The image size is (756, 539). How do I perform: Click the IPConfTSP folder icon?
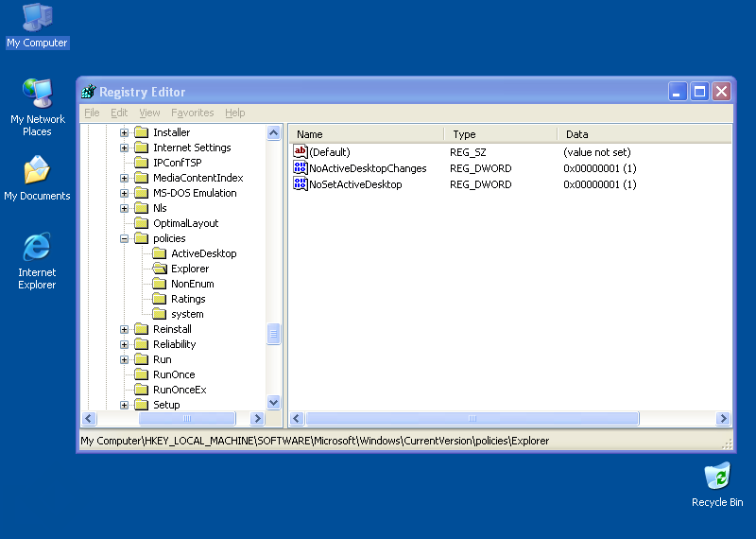pos(141,163)
